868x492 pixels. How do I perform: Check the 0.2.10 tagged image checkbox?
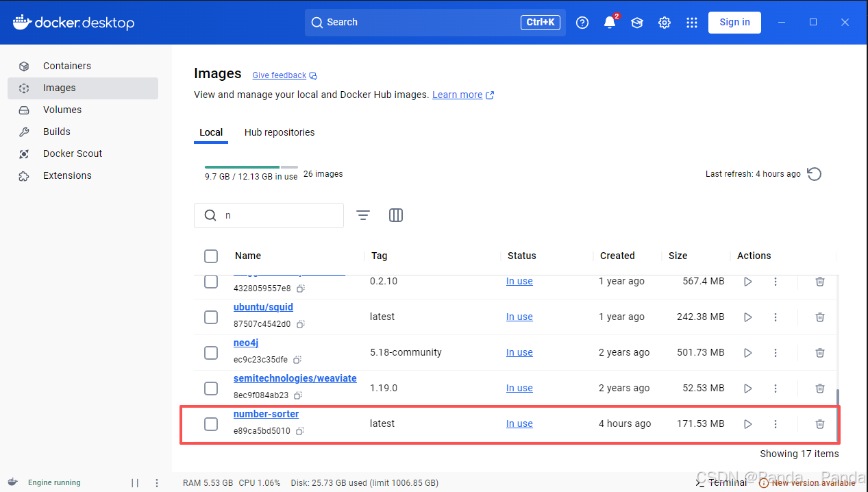pyautogui.click(x=211, y=282)
